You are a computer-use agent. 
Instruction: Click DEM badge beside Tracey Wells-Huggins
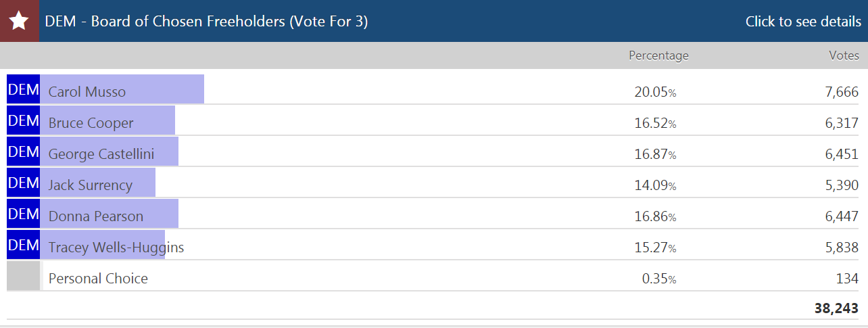coord(24,245)
